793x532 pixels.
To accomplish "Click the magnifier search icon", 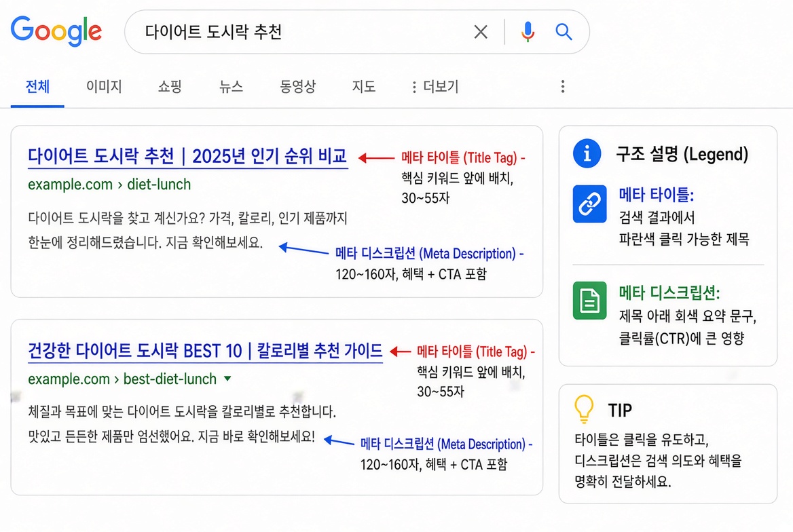I will tap(564, 32).
